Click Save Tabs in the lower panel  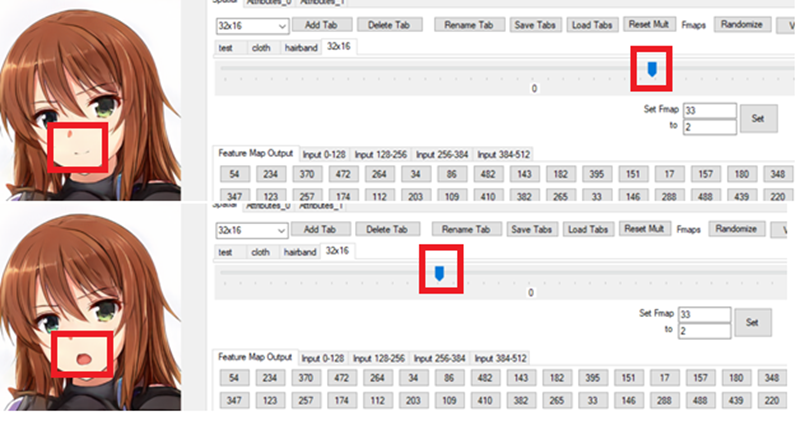coord(532,230)
